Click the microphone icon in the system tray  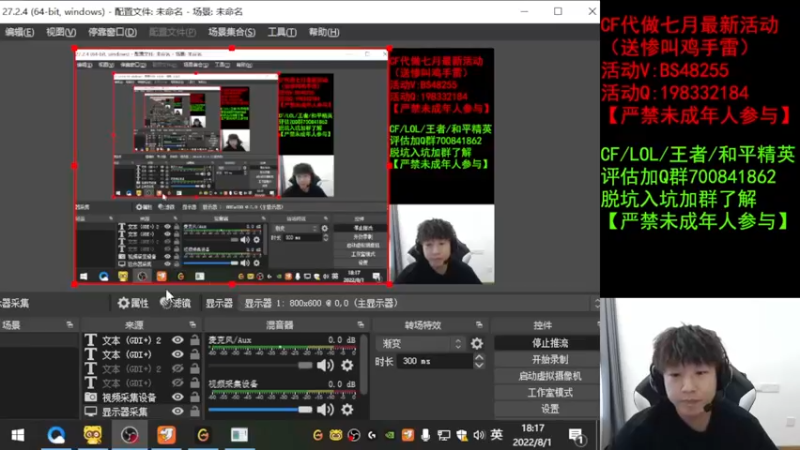pyautogui.click(x=425, y=435)
